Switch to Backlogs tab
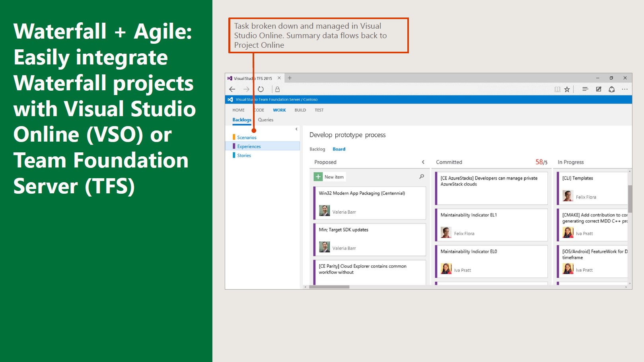Image resolution: width=644 pixels, height=362 pixels. click(242, 120)
